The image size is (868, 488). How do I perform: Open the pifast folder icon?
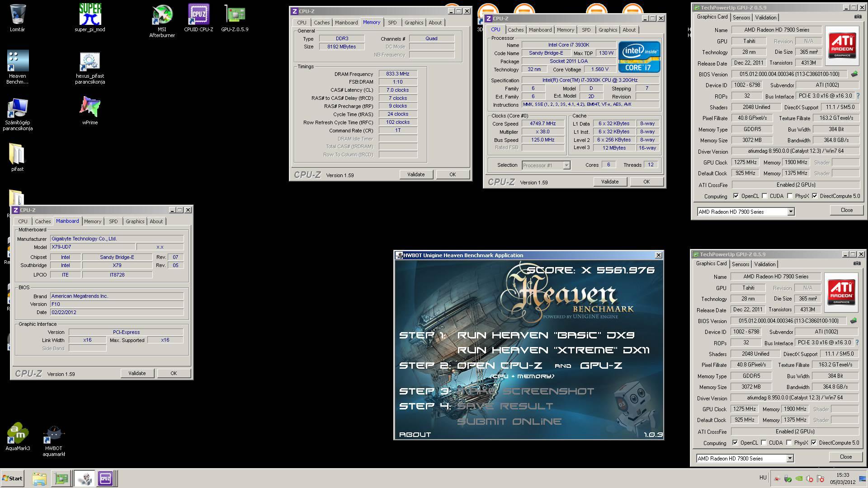click(17, 157)
